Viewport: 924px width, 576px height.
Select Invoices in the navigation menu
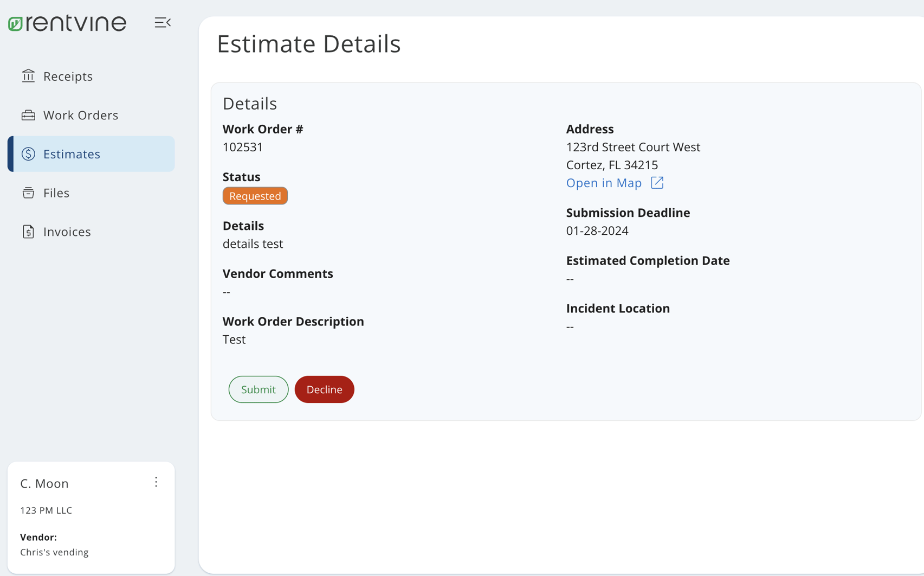tap(67, 232)
